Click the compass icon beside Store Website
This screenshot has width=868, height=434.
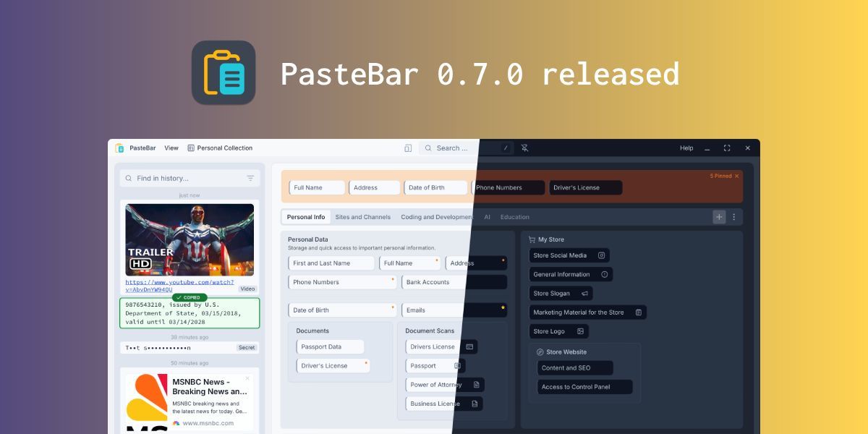[x=540, y=352]
